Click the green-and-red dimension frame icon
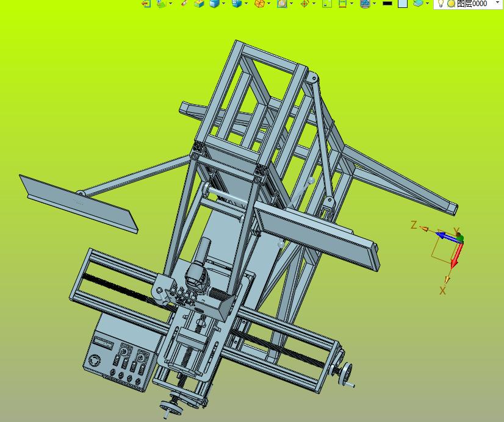The width and height of the screenshot is (504, 422). (343, 4)
